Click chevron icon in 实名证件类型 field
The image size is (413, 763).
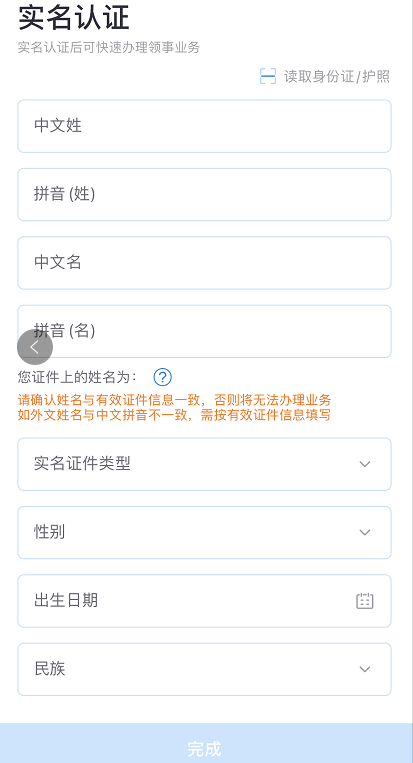pyautogui.click(x=365, y=464)
